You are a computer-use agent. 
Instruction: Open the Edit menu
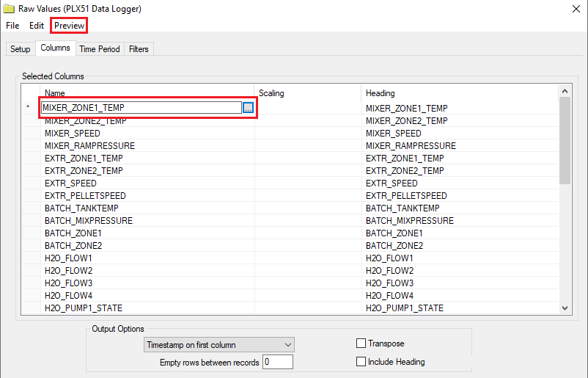click(x=37, y=26)
